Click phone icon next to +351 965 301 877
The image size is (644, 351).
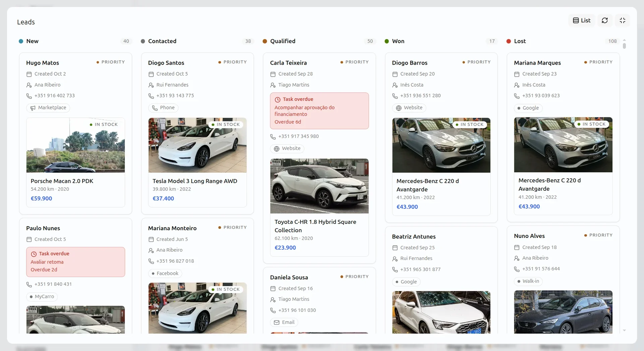[x=395, y=269]
